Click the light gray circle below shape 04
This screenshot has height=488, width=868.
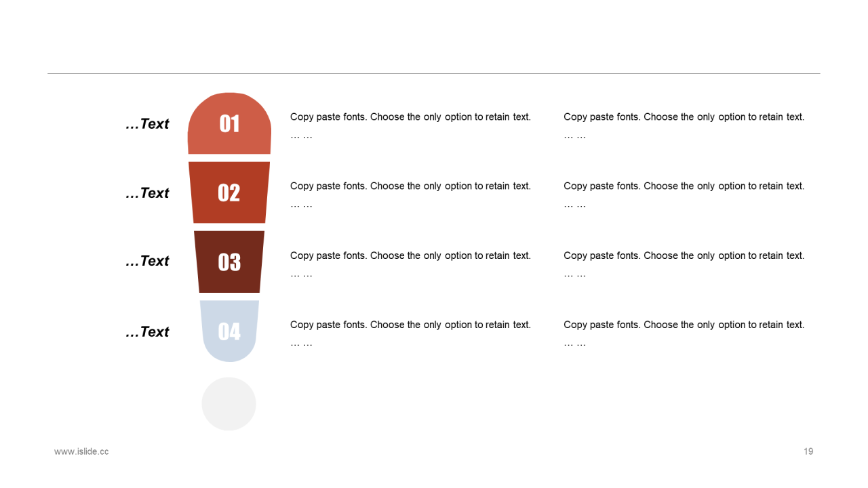[229, 404]
